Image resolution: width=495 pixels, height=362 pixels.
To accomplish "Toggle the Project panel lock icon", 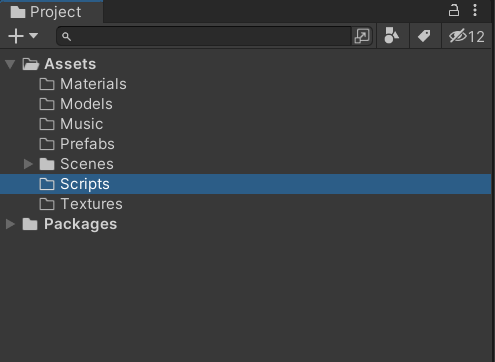I will click(x=454, y=10).
